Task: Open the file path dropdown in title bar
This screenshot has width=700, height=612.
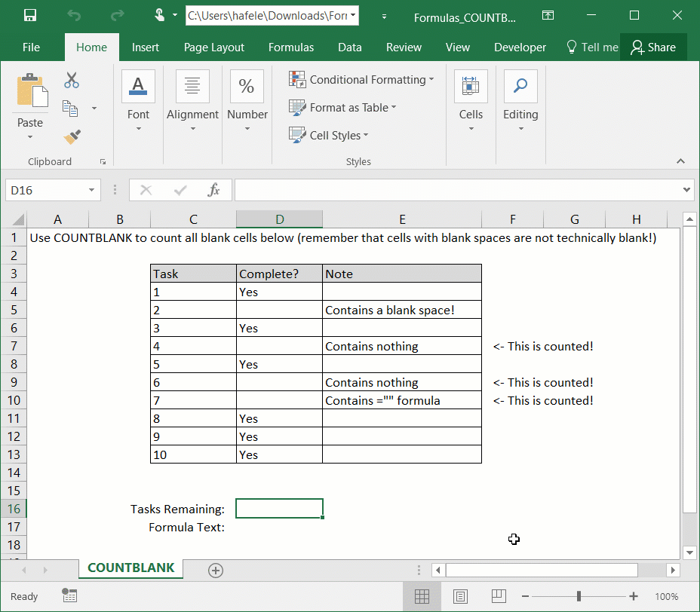Action: click(353, 16)
